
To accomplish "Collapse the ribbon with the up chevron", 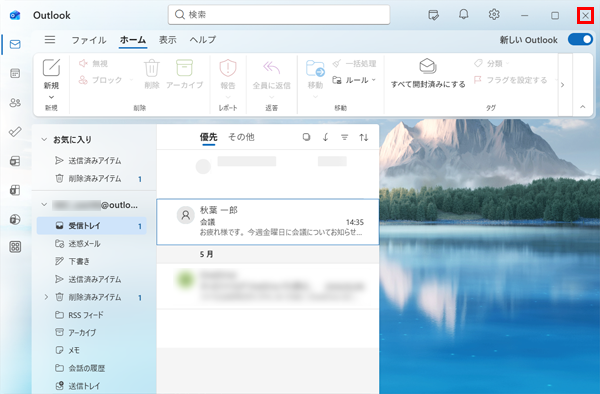I will click(x=582, y=107).
